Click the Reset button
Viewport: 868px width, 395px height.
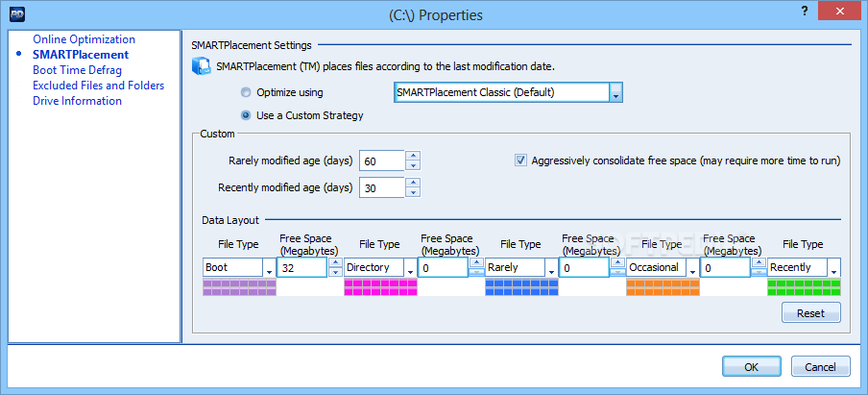[811, 313]
